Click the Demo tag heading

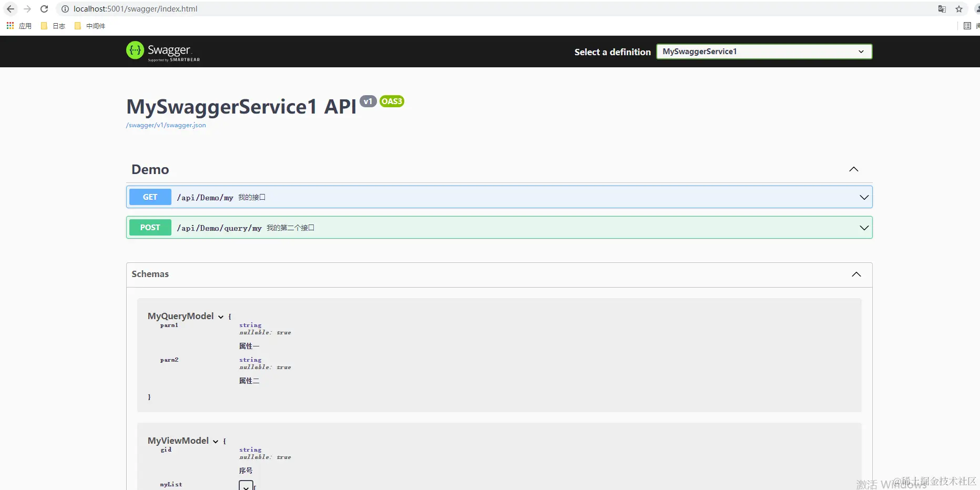(150, 169)
